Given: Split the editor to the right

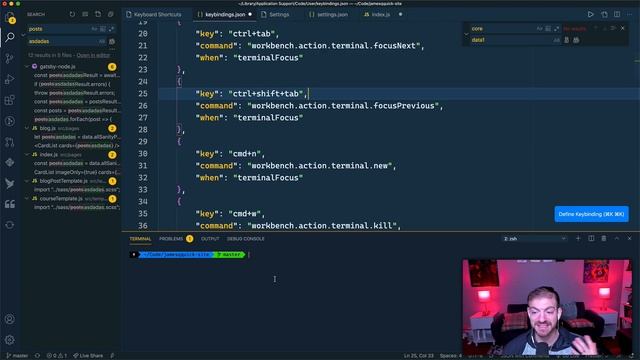Looking at the screenshot, I should [617, 14].
